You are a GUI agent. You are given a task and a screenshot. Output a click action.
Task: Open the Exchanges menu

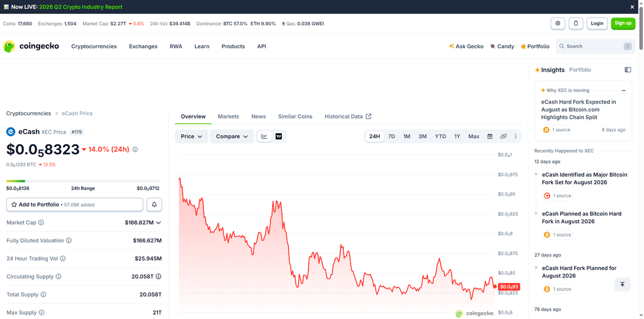[x=143, y=46]
